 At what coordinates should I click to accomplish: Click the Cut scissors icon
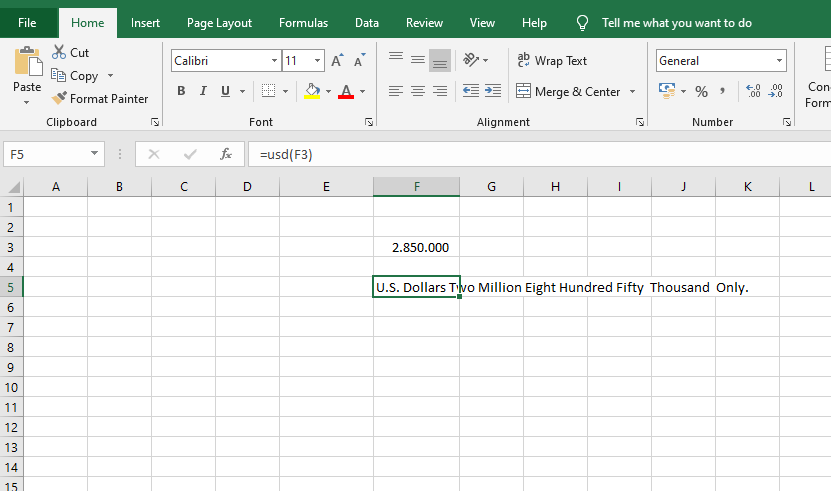[x=59, y=52]
